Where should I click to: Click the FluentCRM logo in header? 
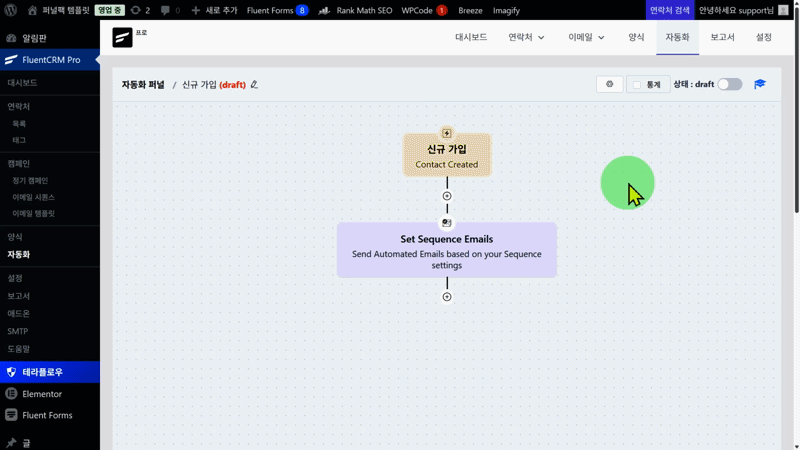(x=122, y=37)
